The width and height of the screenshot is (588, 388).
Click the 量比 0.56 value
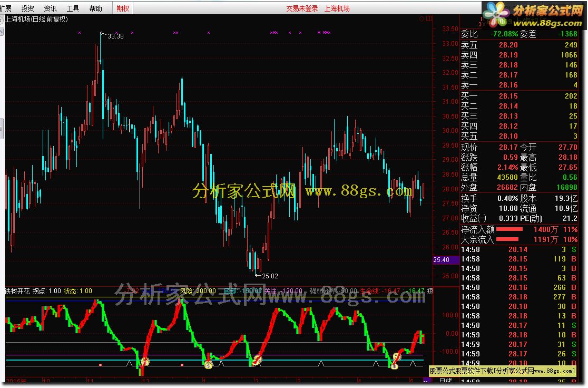click(570, 178)
